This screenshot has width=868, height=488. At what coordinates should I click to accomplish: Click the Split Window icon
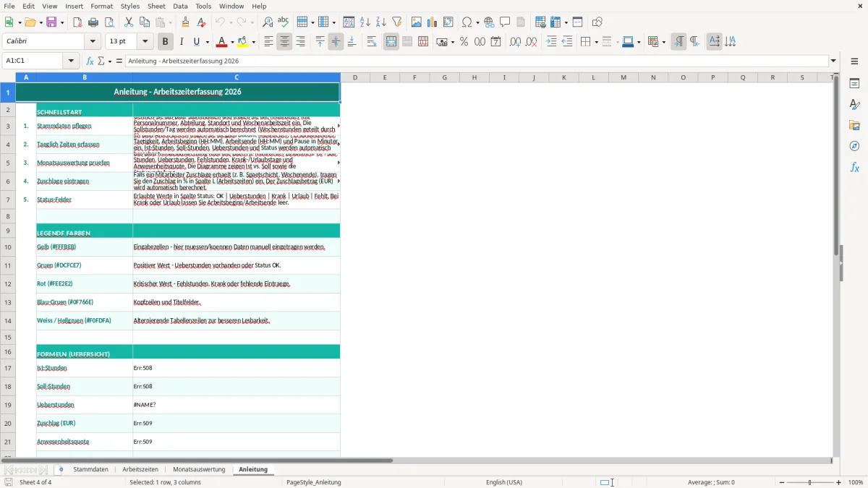578,22
